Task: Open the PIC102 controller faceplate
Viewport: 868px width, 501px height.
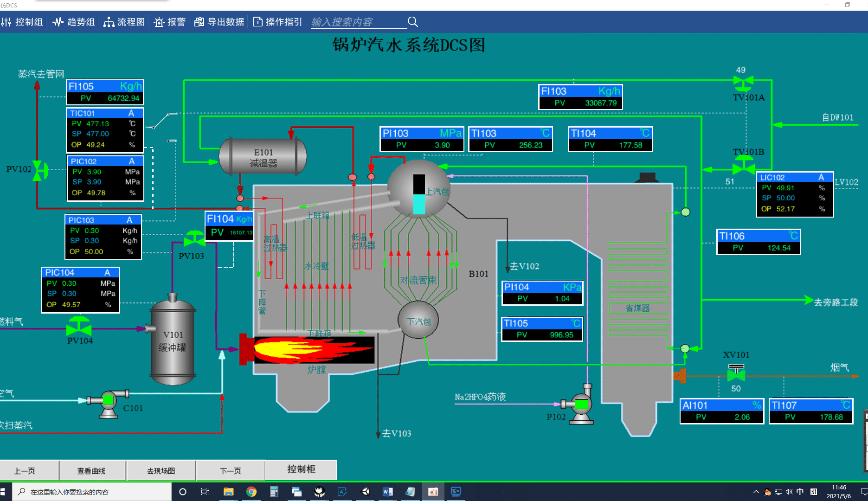Action: pyautogui.click(x=105, y=179)
